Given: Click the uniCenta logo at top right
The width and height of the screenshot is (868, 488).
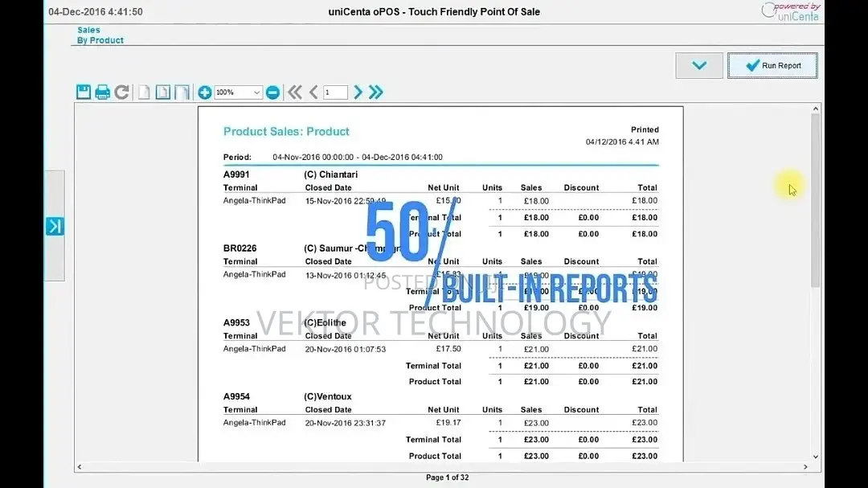Looking at the screenshot, I should [791, 11].
